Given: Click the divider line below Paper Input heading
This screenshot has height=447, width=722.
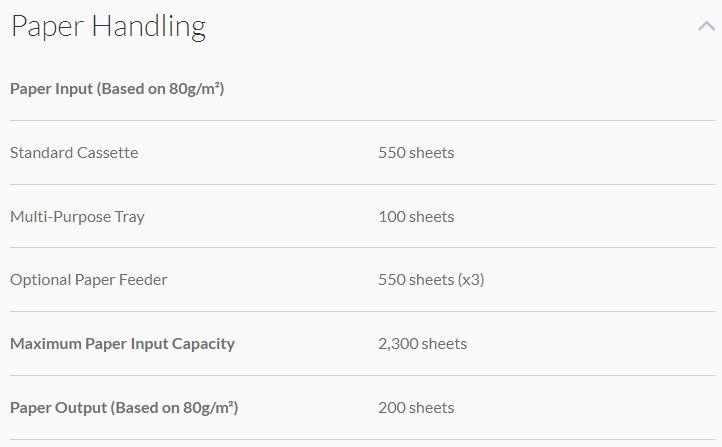Looking at the screenshot, I should coord(362,121).
